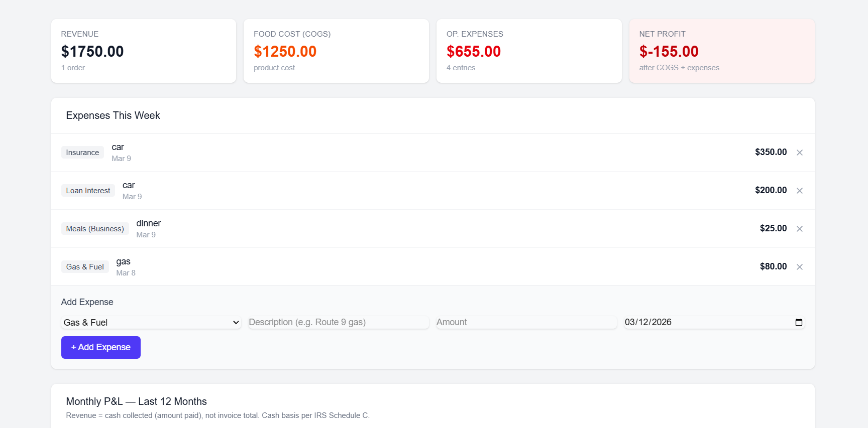Remove the Loan Interest car entry
This screenshot has height=428, width=868.
799,191
